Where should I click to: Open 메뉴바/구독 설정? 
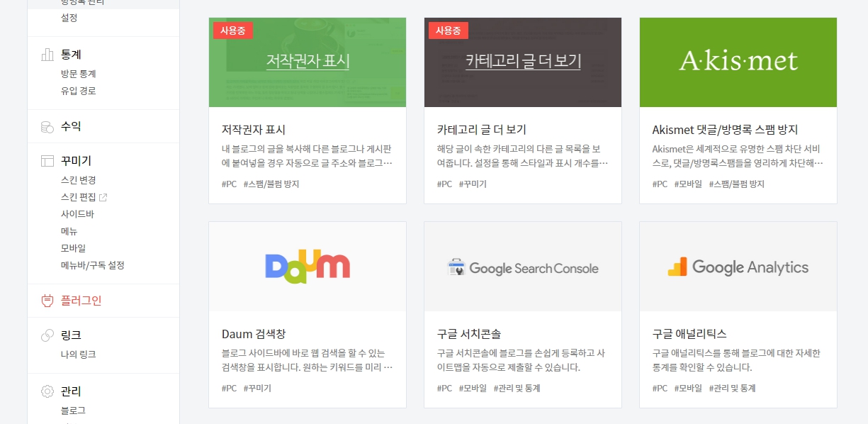tap(93, 265)
